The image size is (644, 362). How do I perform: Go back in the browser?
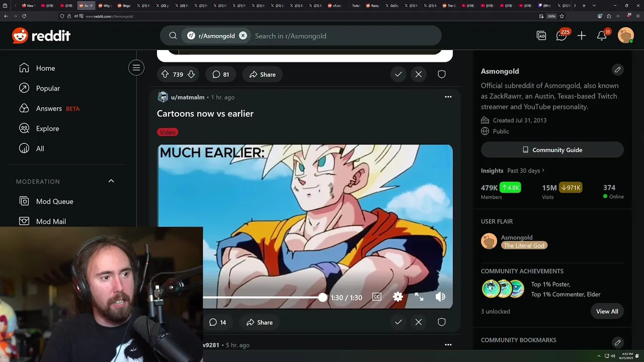tap(6, 16)
